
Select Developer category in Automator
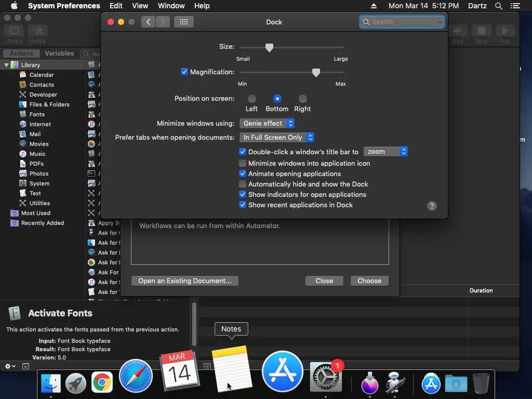(43, 95)
